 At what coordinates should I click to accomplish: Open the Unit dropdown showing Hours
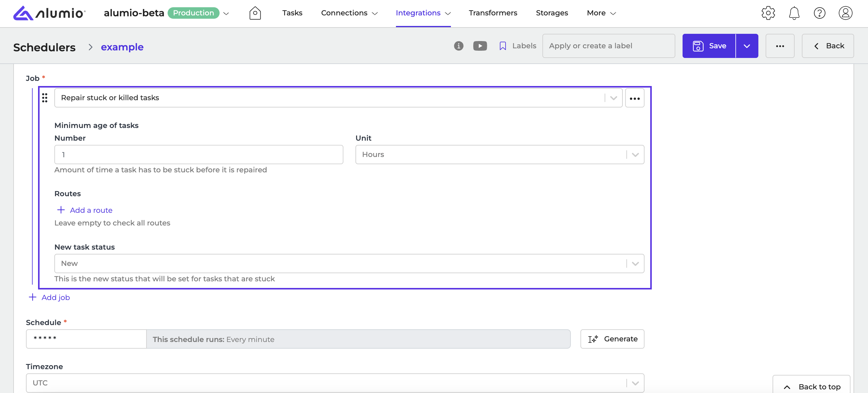(499, 155)
